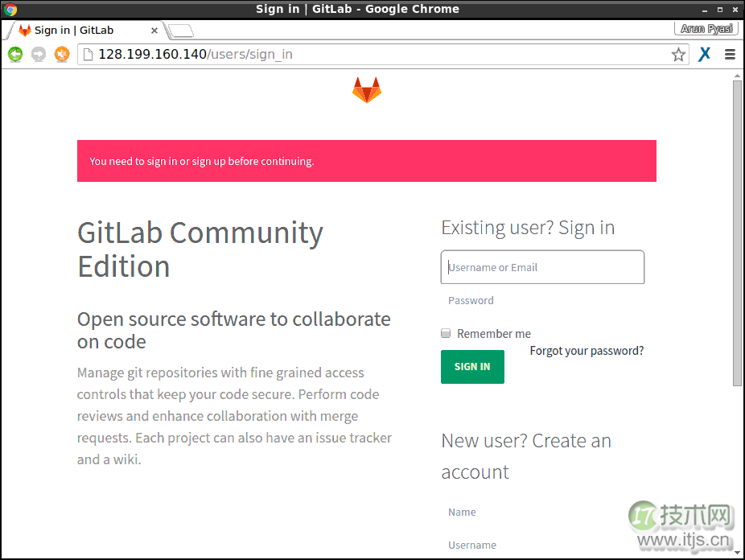Open the Chrome hamburger menu

pos(730,55)
